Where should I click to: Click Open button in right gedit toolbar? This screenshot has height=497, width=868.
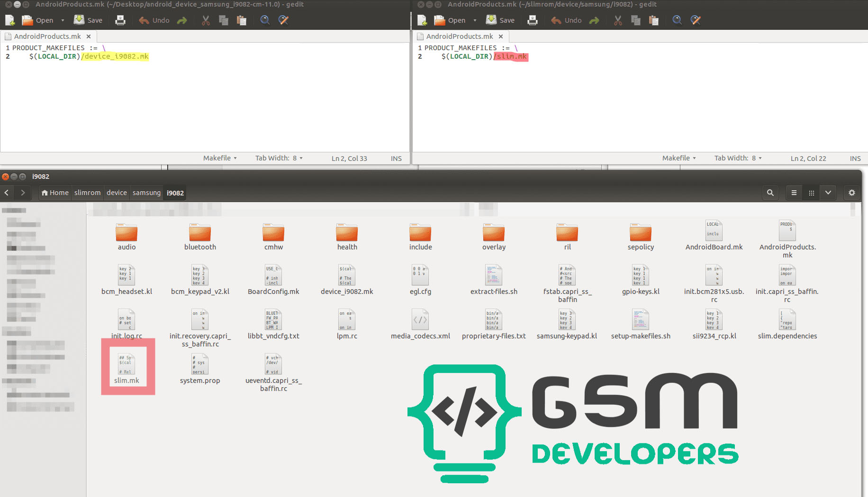point(450,20)
